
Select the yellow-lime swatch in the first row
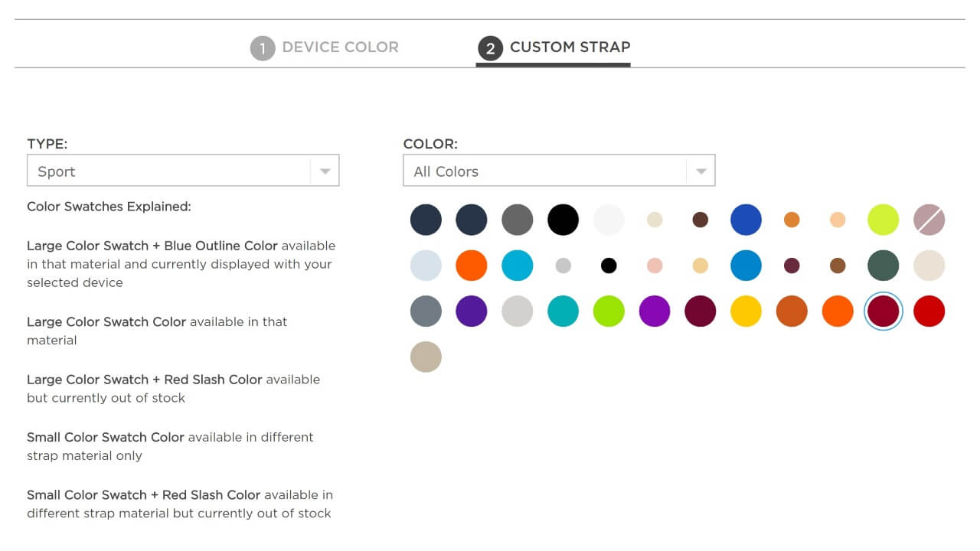click(883, 220)
